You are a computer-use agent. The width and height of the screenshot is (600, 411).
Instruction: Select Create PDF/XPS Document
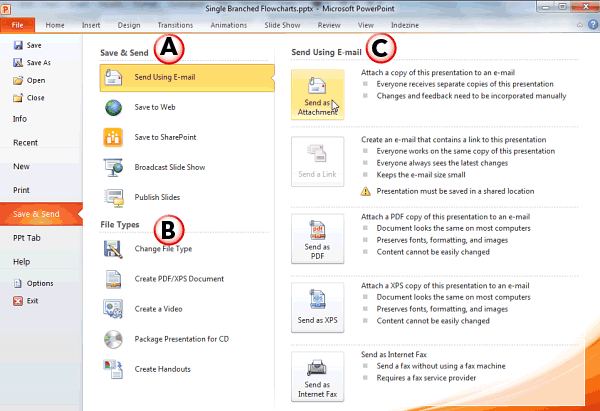(179, 279)
